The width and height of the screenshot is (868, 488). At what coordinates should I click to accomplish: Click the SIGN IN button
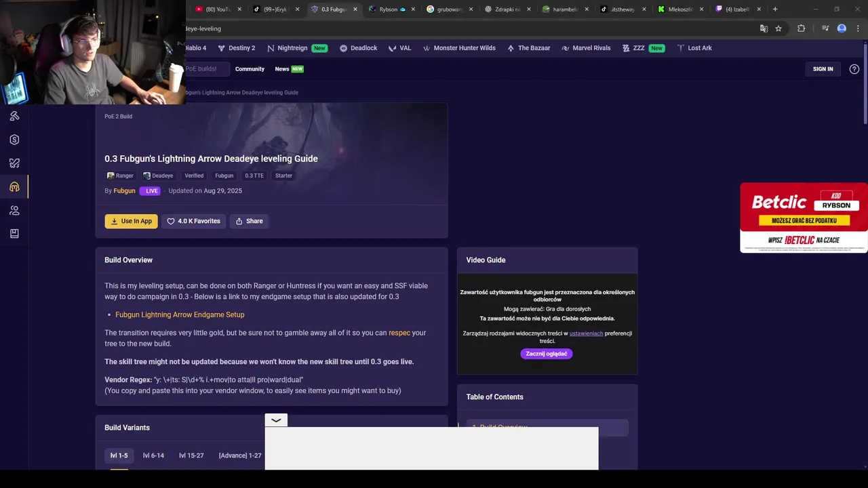[823, 69]
